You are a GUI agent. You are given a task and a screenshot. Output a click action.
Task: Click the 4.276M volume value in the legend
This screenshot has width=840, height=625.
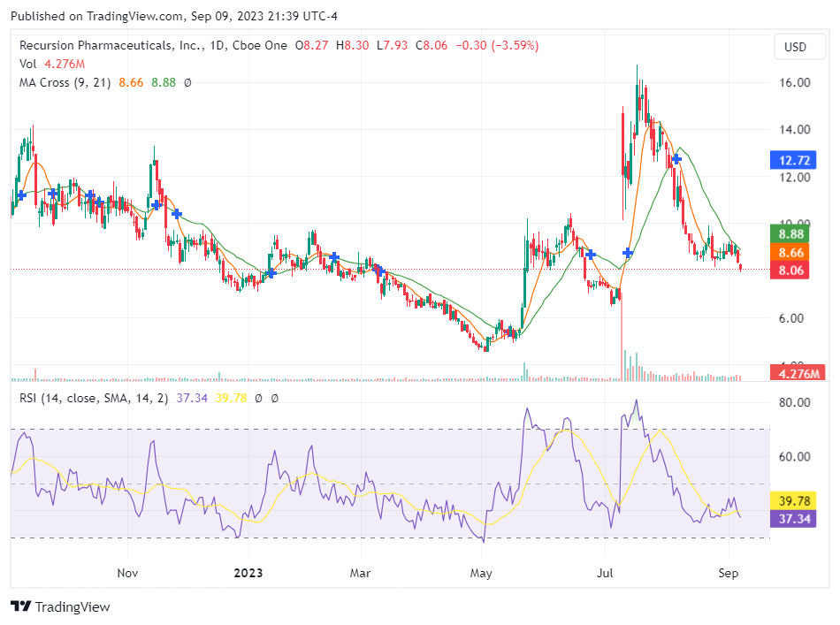coord(65,65)
